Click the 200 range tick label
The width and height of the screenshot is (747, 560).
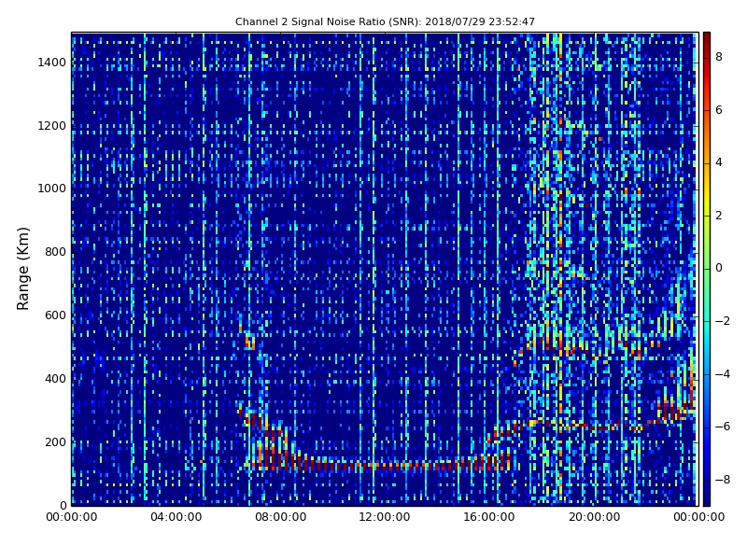pos(55,441)
